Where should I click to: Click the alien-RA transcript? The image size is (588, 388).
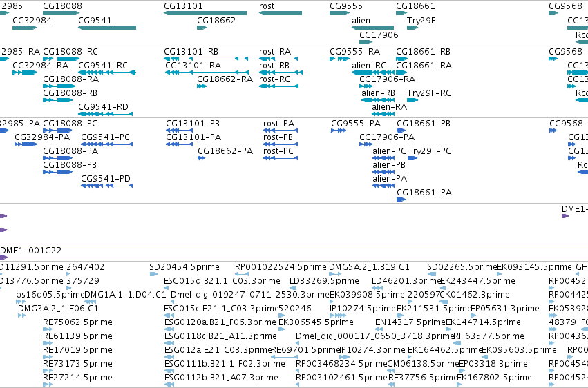point(383,114)
